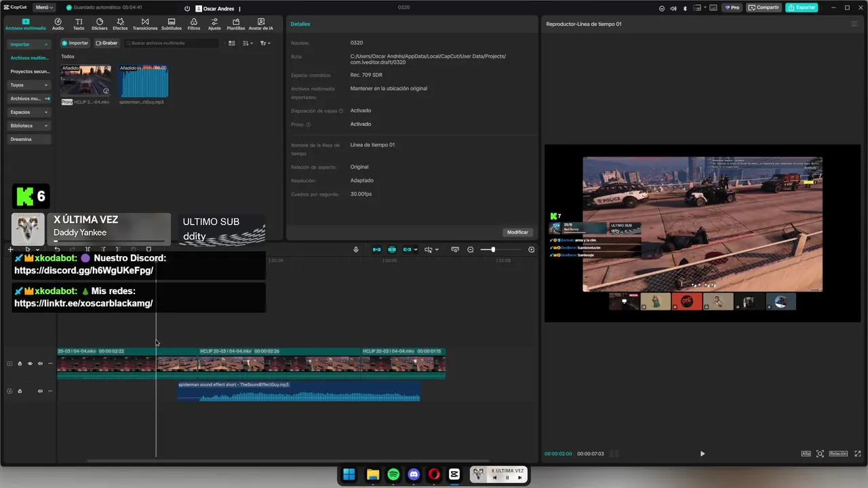Select the Archivos multimedia tab
Screen dimensions: 868x488
26,24
